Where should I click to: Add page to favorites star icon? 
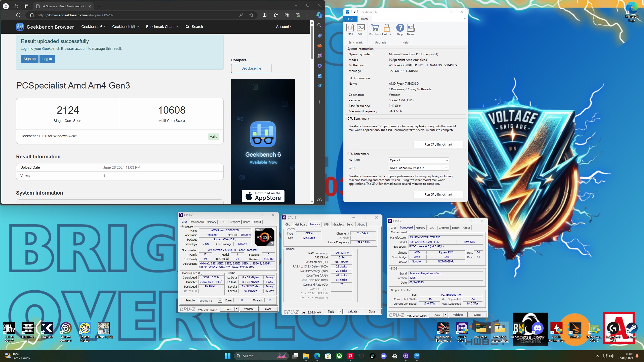tap(251, 15)
